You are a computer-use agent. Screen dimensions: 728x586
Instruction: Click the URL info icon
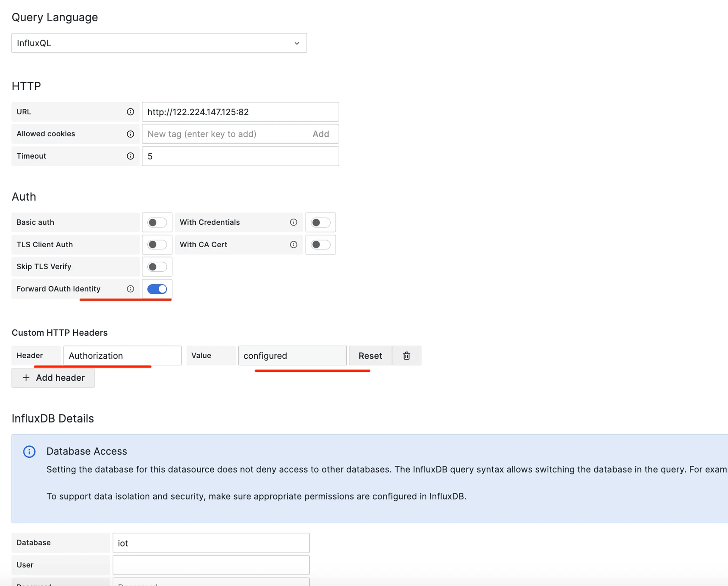130,112
